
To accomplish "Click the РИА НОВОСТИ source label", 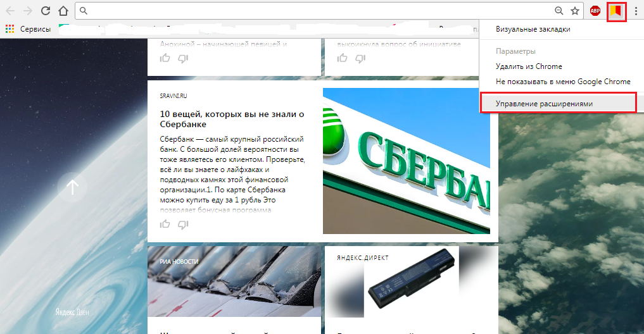I will pos(179,261).
